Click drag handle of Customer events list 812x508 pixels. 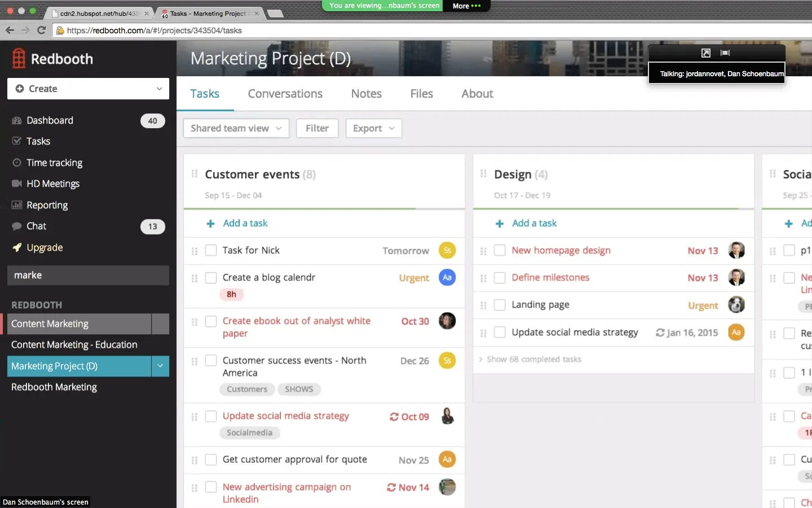195,174
